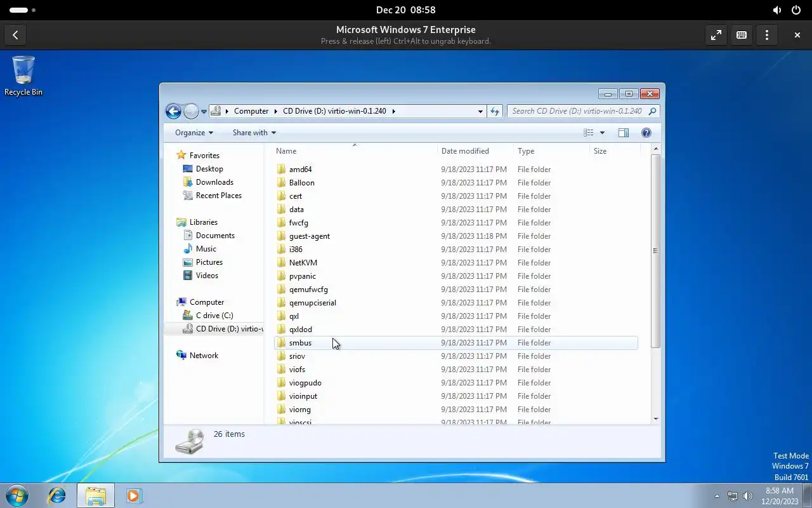Open the Pictures library
812x508 pixels.
tap(209, 262)
